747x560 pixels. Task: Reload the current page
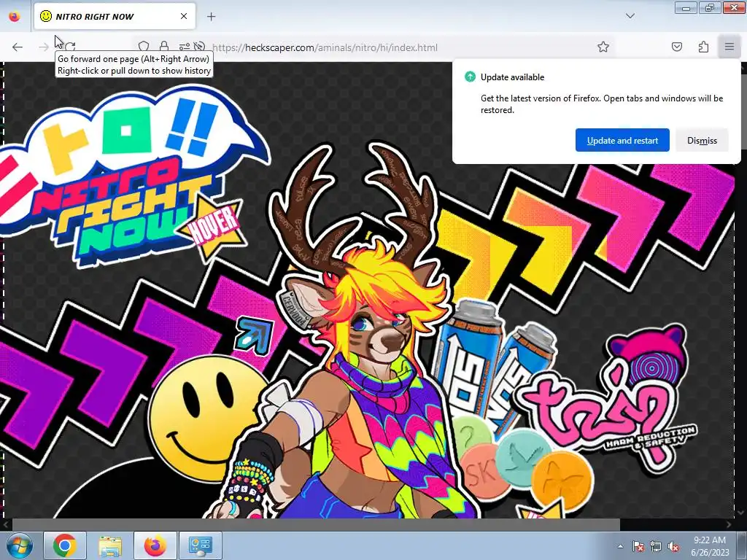pyautogui.click(x=71, y=47)
